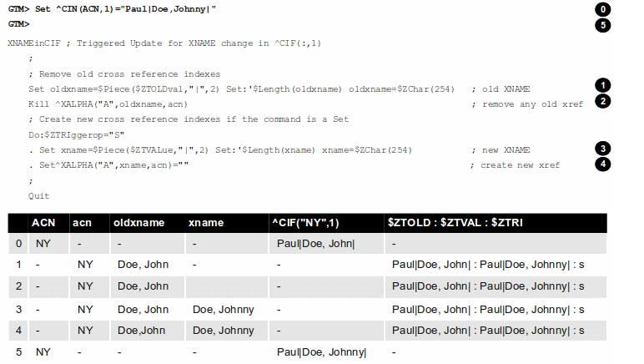The image size is (644, 364).
Task: Click the xname column header
Action: pyautogui.click(x=205, y=223)
